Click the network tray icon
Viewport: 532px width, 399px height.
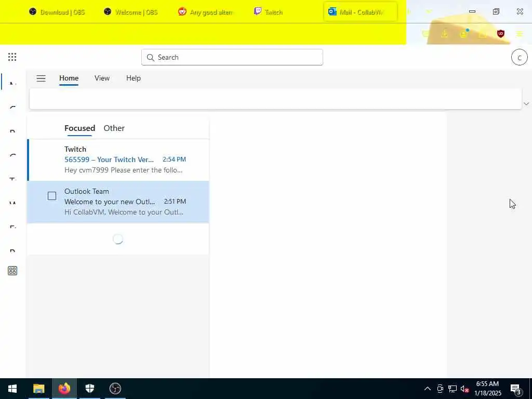pos(452,389)
